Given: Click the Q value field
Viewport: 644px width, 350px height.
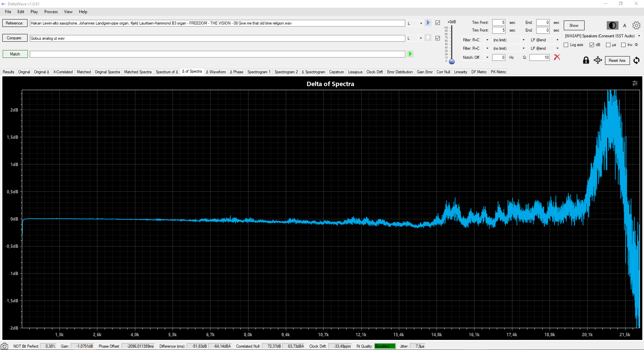Looking at the screenshot, I should point(540,57).
